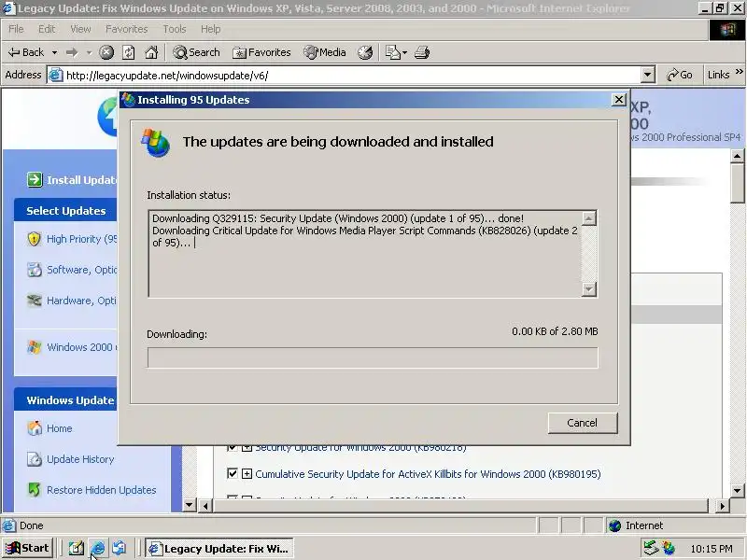Click the Show Desktop quick launch icon
Screen dimensions: 747x560
pos(77,549)
